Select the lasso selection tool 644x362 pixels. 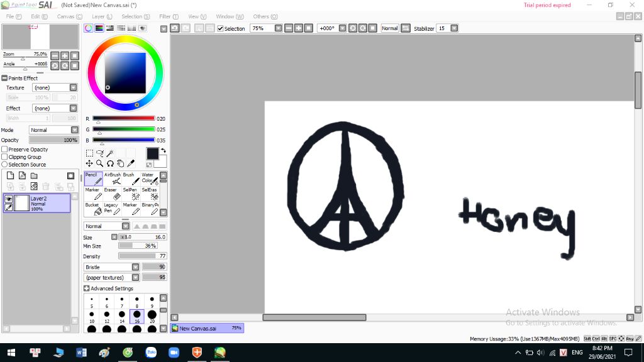tap(100, 153)
